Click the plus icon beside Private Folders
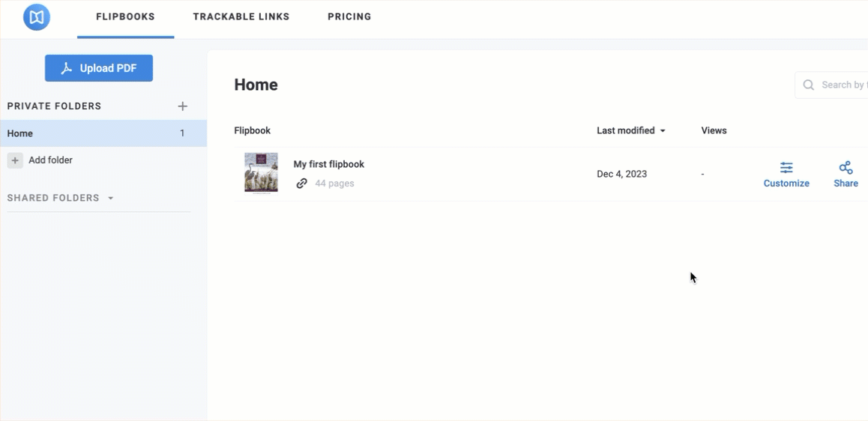Viewport: 868px width, 421px height. coord(182,106)
